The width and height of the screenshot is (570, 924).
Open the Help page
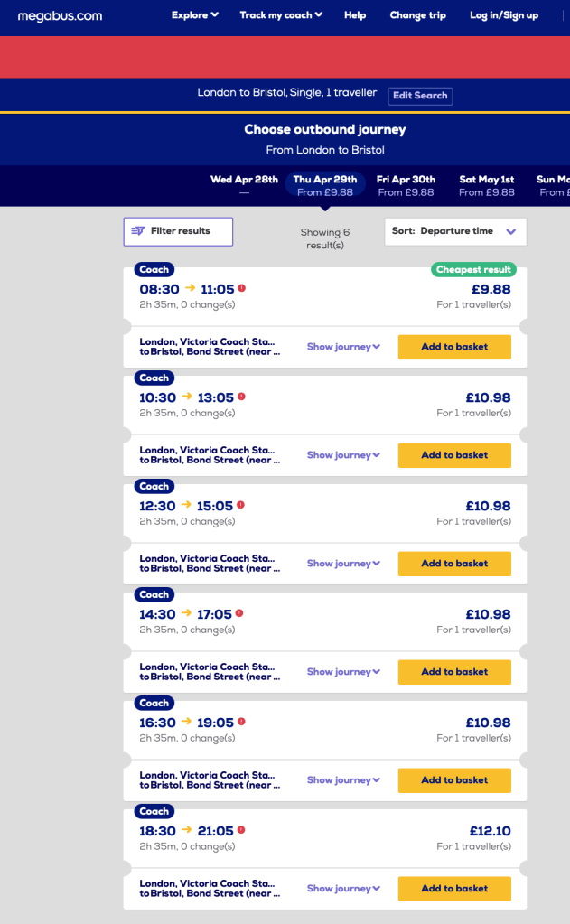tap(355, 15)
